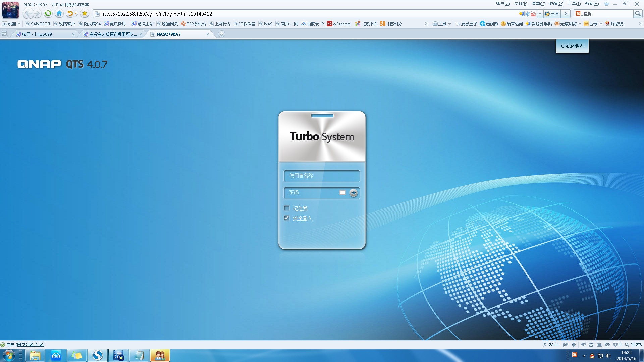Open the 工具 toolbar dropdown
Viewport: 644px width, 362px height.
(442, 24)
